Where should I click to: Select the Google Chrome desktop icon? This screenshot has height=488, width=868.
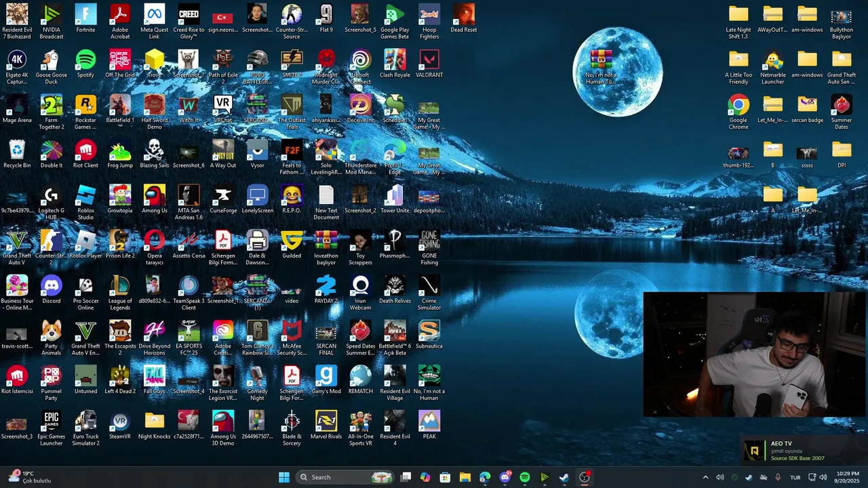[x=738, y=113]
